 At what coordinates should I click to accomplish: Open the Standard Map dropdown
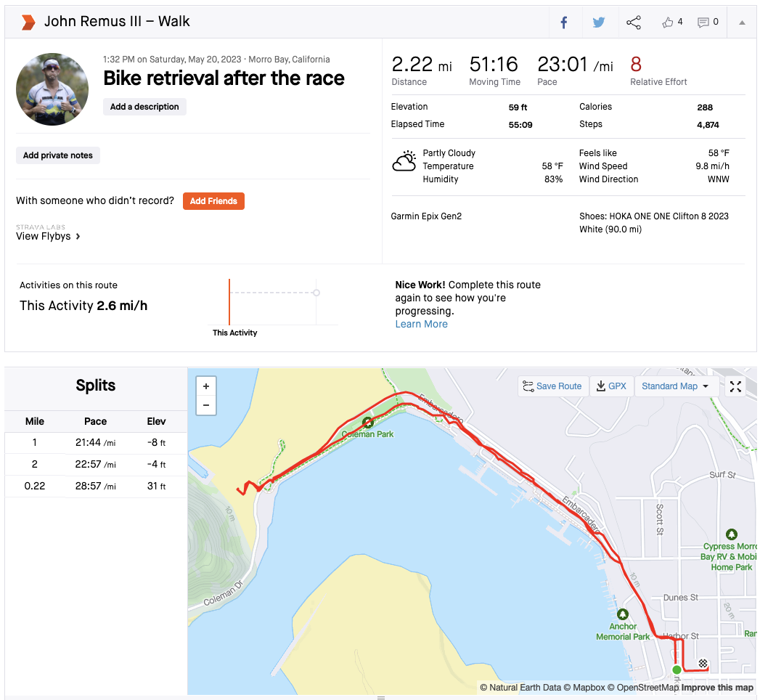coord(675,386)
